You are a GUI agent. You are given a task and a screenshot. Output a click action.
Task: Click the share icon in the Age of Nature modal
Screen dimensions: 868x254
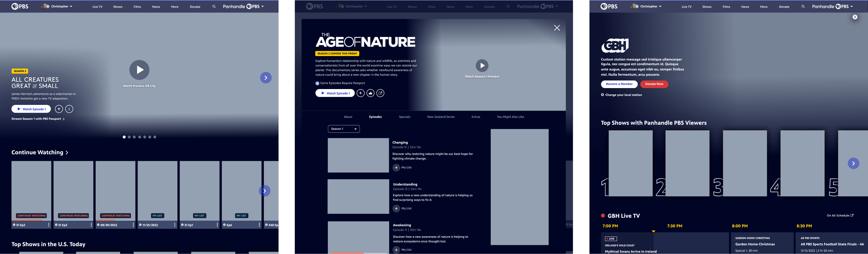click(x=381, y=93)
